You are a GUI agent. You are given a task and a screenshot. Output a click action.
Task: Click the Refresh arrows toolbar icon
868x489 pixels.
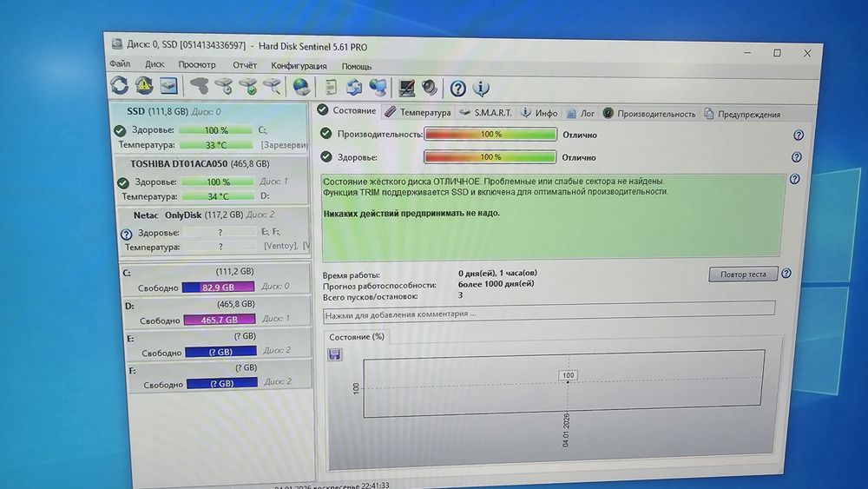[120, 85]
